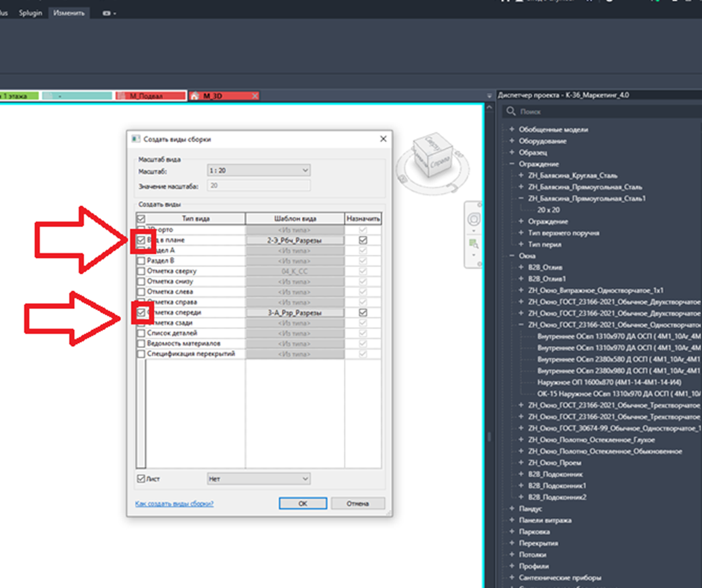Switch to the М_Подвал view tab

click(x=150, y=96)
